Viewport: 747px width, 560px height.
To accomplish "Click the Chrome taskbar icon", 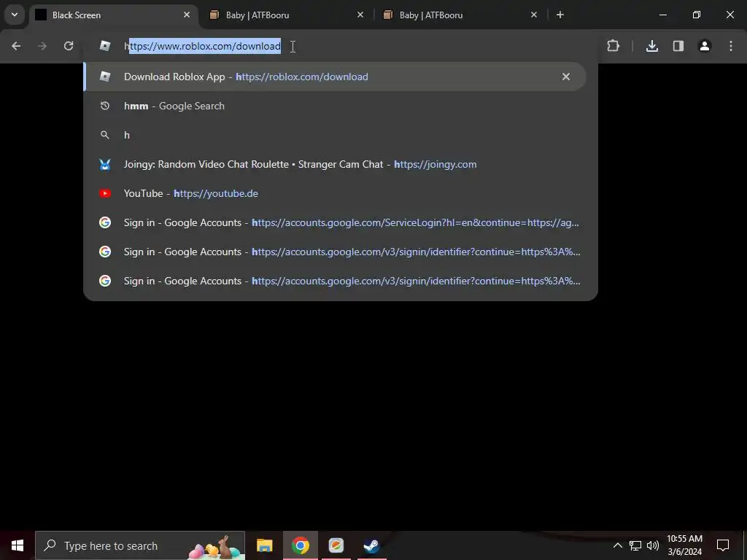I will tap(300, 545).
